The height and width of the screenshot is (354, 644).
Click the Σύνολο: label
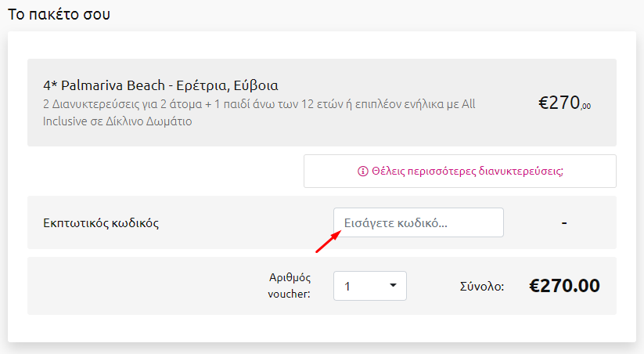click(482, 286)
